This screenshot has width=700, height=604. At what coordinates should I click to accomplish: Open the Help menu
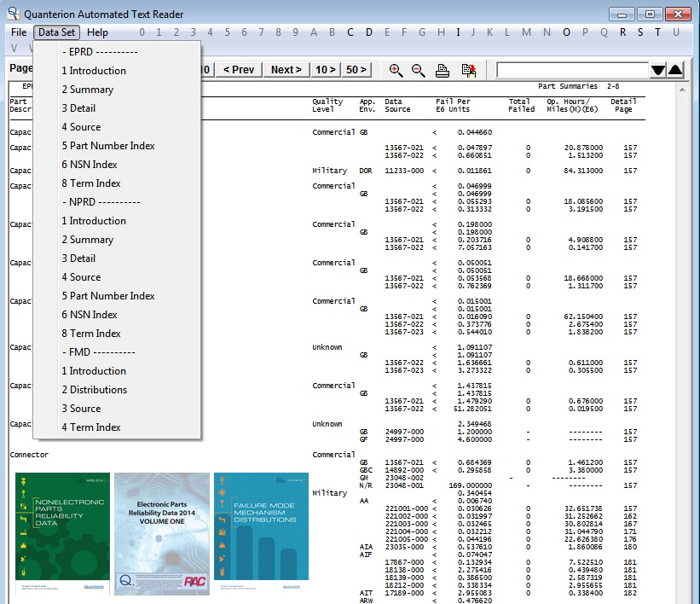click(98, 32)
